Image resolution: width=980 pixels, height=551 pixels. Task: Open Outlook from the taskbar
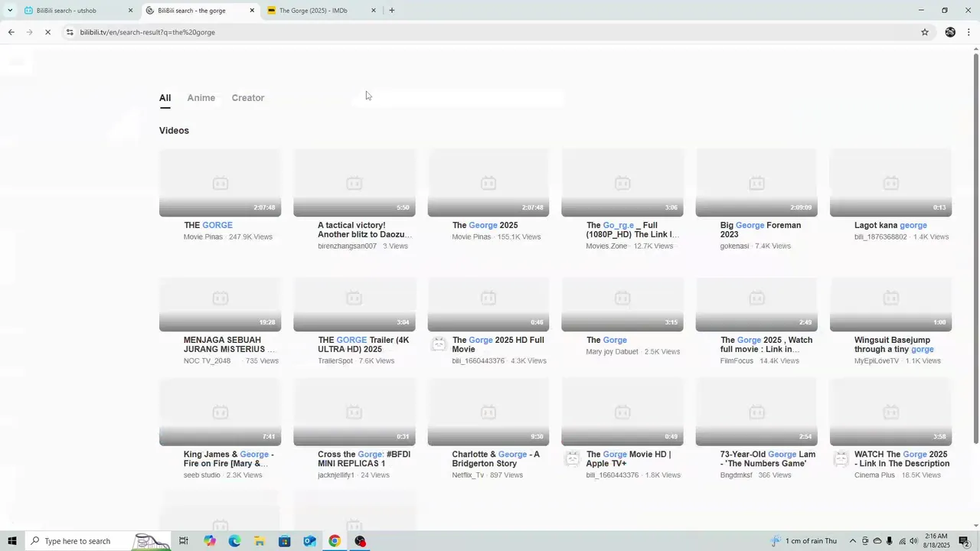tap(309, 541)
